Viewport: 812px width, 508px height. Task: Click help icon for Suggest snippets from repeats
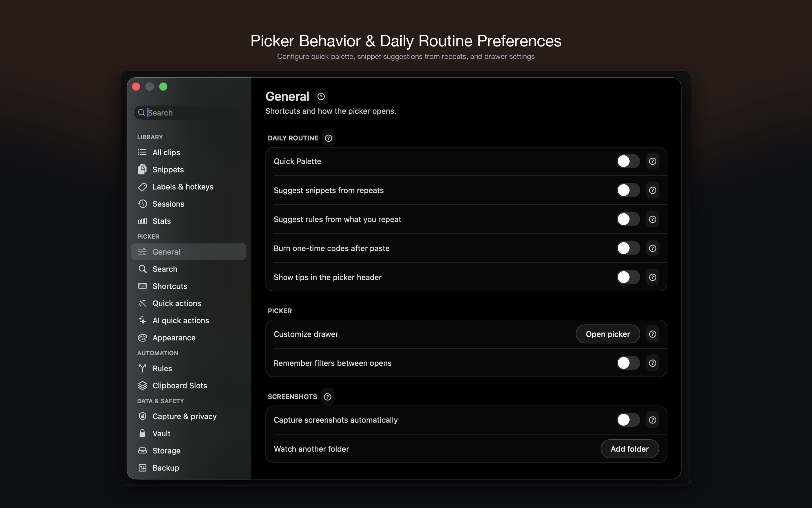coord(652,190)
